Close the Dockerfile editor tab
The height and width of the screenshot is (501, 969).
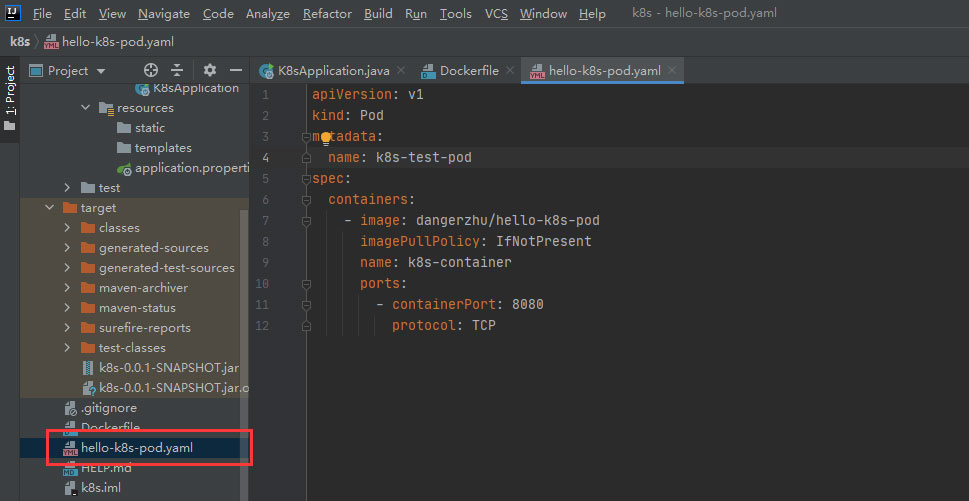click(509, 70)
